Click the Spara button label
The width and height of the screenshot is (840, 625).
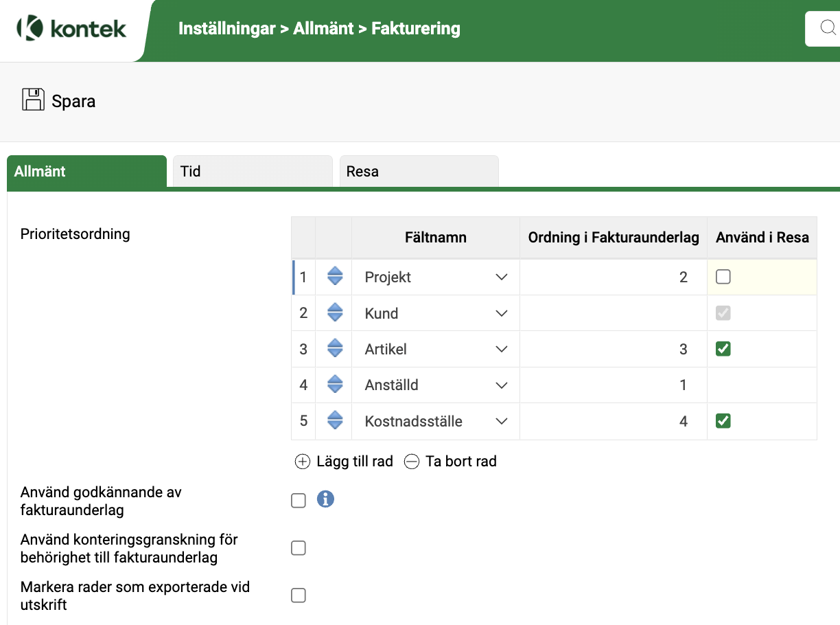[73, 101]
